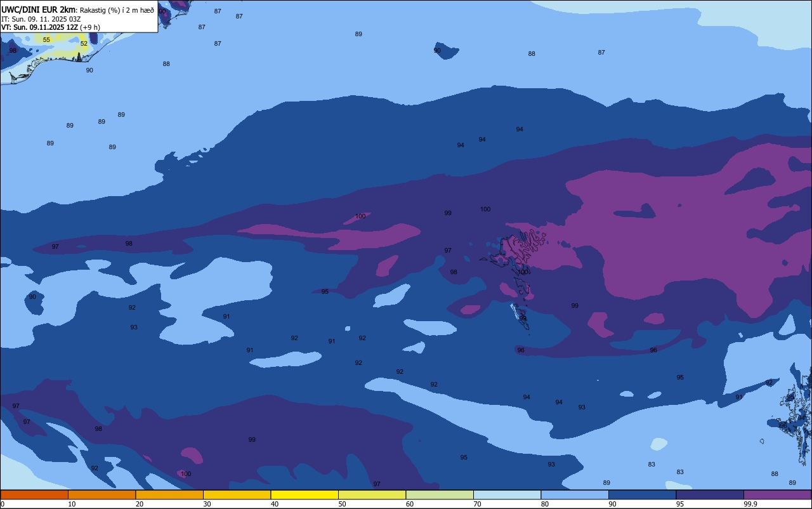Viewport: 812px width, 509px height.
Task: Click the 60–70 pale green legend swatch
Action: tap(440, 494)
